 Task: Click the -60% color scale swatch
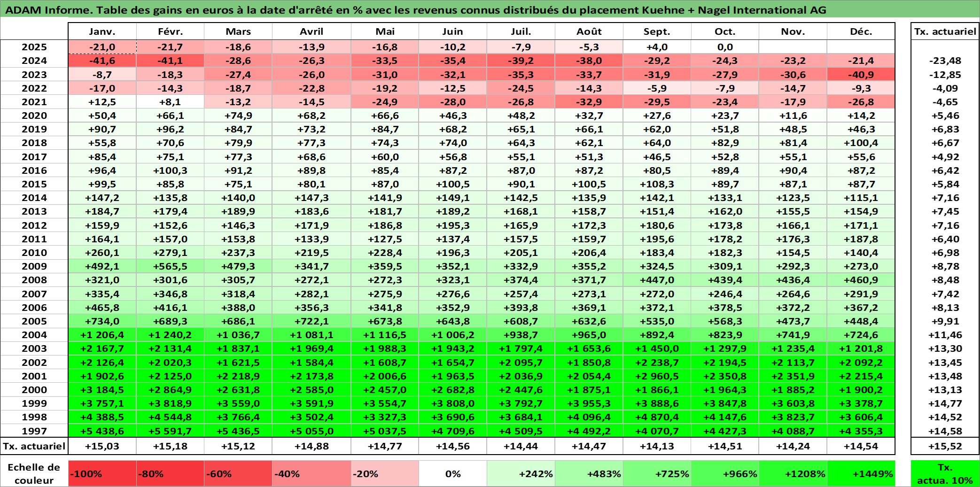(238, 473)
